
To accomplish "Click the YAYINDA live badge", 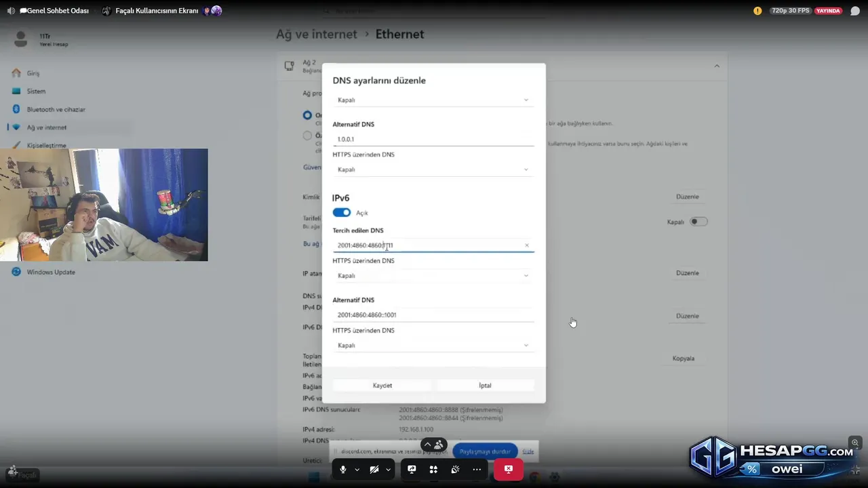I will pyautogui.click(x=828, y=11).
